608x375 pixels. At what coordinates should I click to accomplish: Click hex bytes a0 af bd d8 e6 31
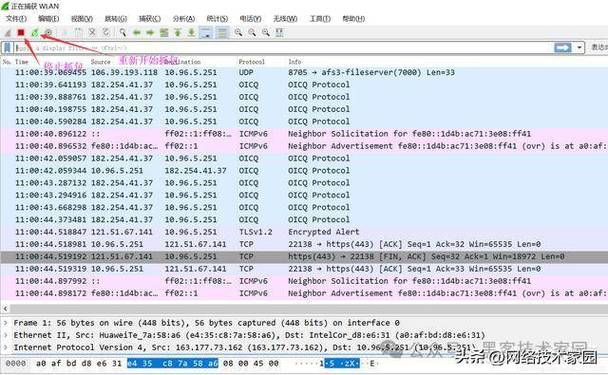[x=79, y=363]
